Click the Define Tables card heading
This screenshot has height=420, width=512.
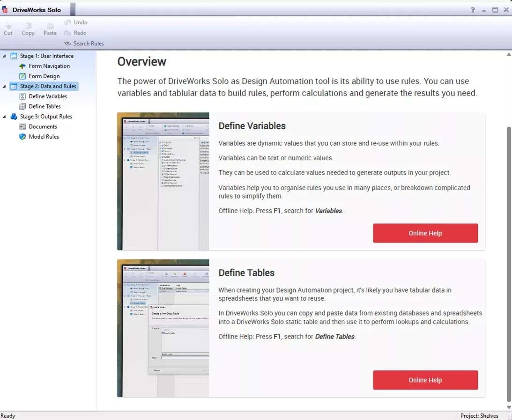tap(246, 273)
